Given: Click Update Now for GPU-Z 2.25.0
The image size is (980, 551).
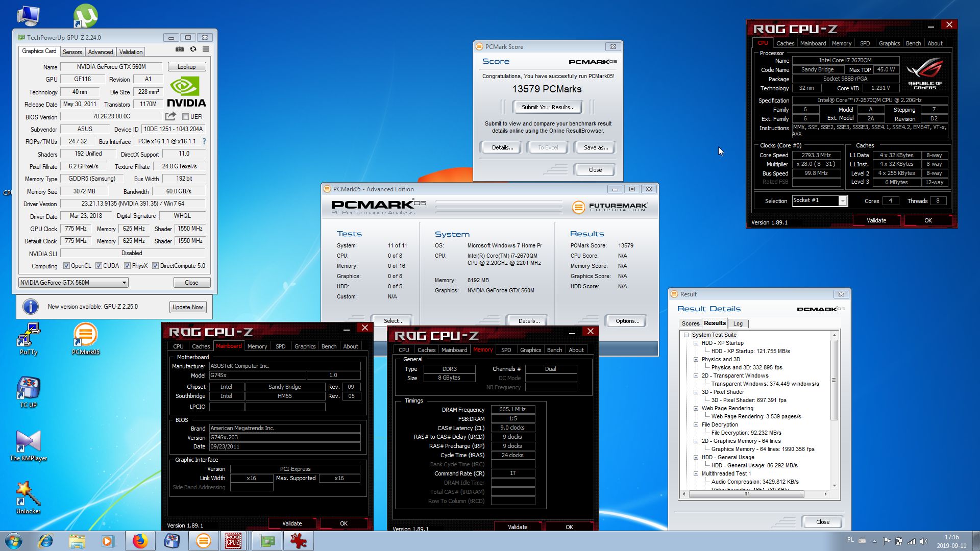Looking at the screenshot, I should pos(187,307).
